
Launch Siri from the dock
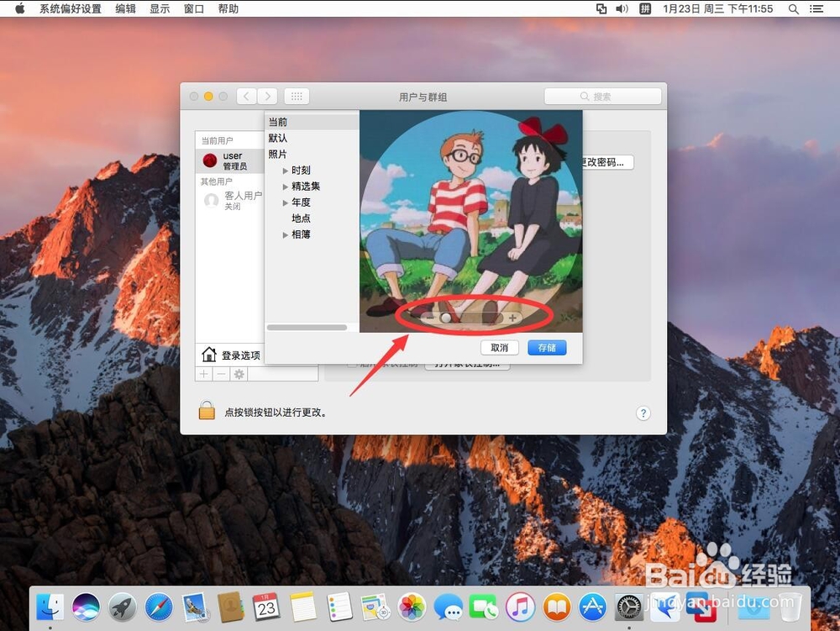tap(86, 607)
